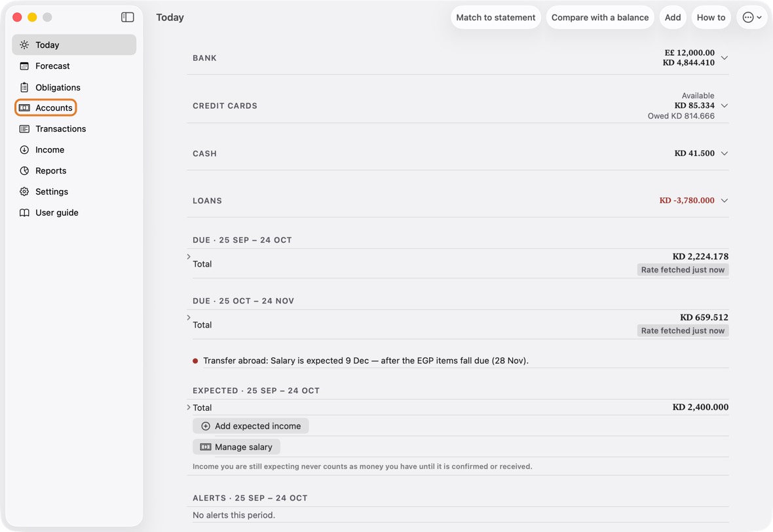
Task: Click Add expected income
Action: (250, 426)
